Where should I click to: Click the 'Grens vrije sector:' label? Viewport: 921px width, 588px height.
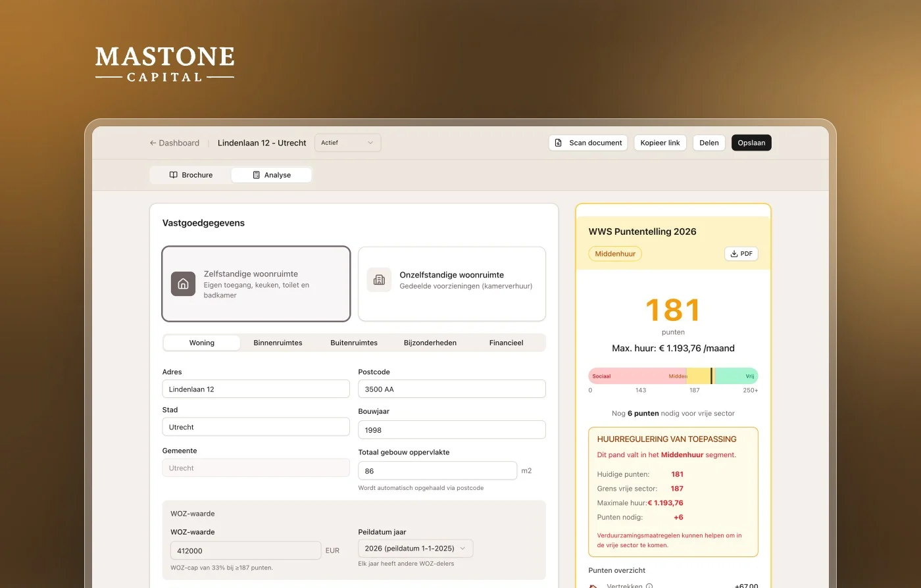pos(627,489)
